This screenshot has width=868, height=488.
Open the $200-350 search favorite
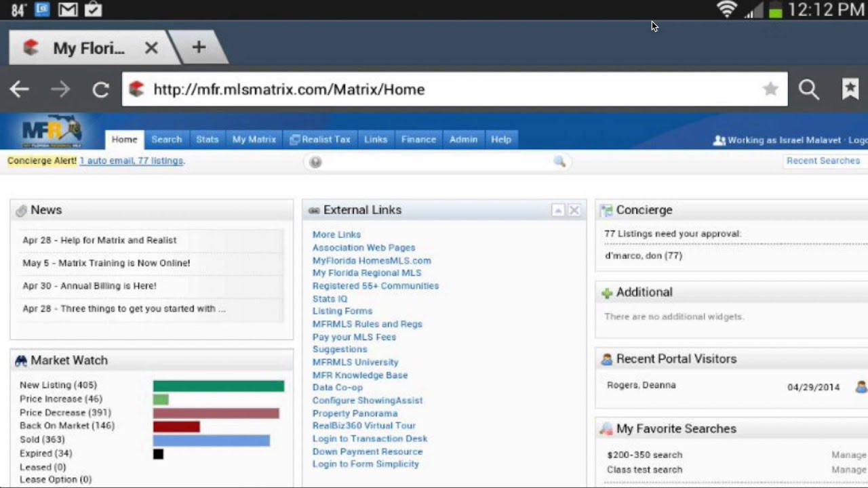[645, 455]
